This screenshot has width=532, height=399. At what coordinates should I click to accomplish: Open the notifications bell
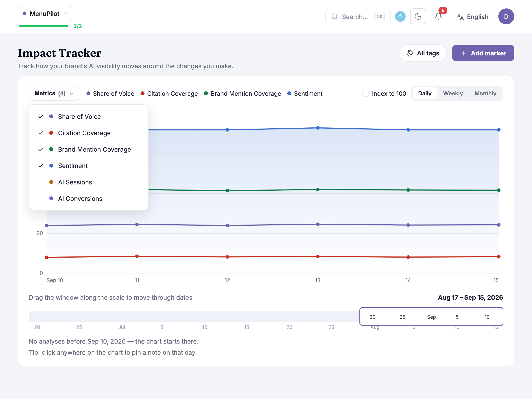click(438, 17)
